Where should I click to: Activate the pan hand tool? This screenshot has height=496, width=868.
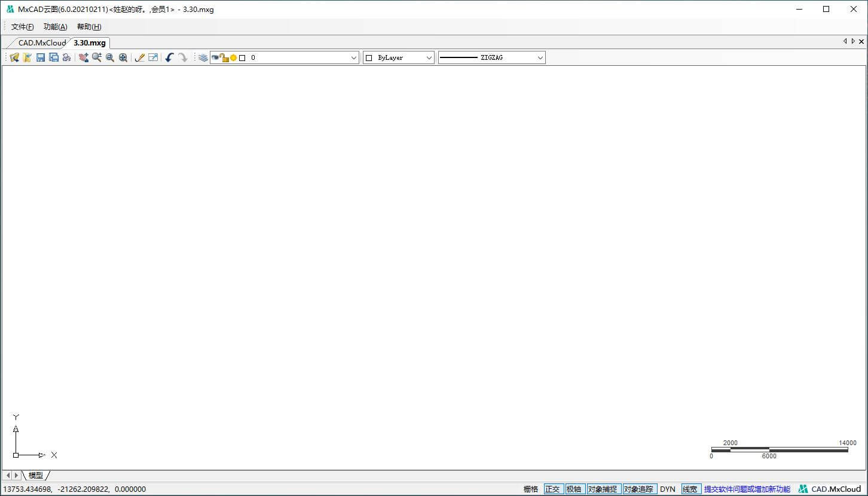click(84, 57)
